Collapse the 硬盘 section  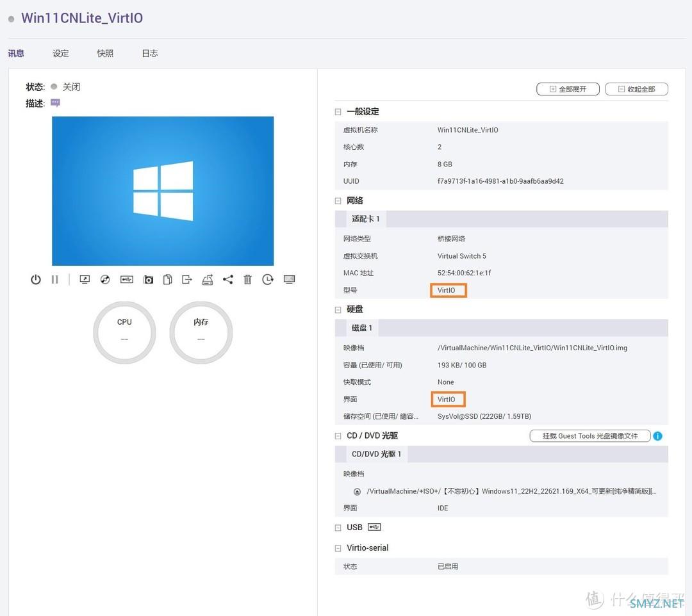tap(338, 309)
